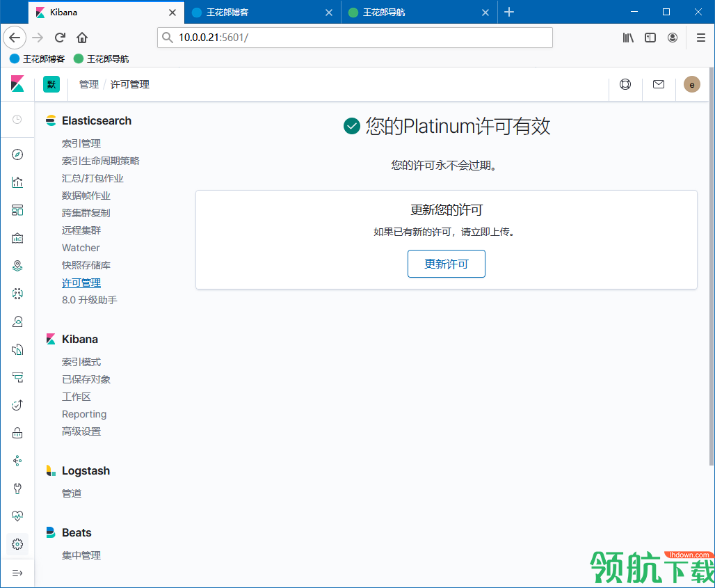Open the Firefox account icon
The height and width of the screenshot is (588, 715).
672,38
